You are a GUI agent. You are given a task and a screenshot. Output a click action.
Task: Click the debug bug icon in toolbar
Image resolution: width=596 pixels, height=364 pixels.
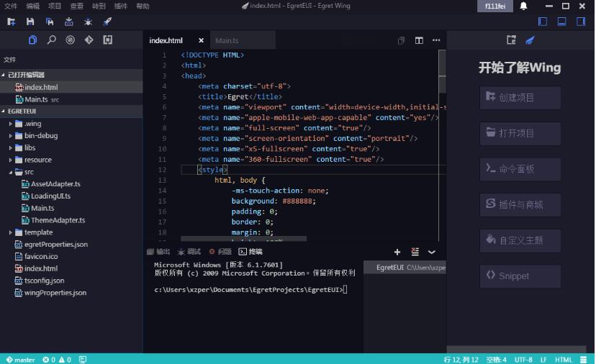pyautogui.click(x=88, y=22)
